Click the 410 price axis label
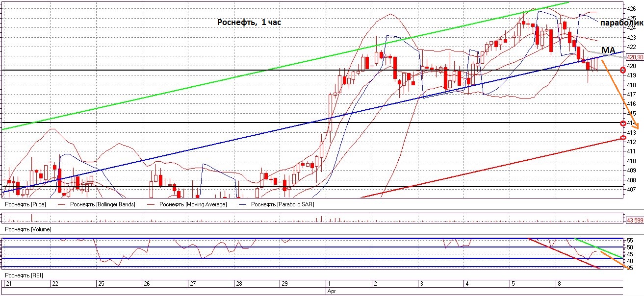 click(x=632, y=161)
